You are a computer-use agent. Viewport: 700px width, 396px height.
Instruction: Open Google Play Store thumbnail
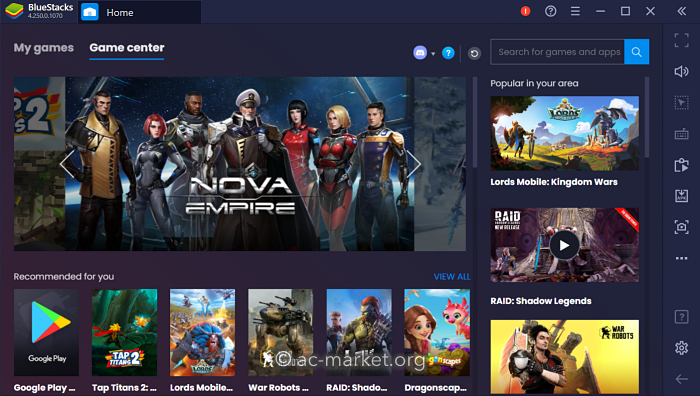click(46, 332)
